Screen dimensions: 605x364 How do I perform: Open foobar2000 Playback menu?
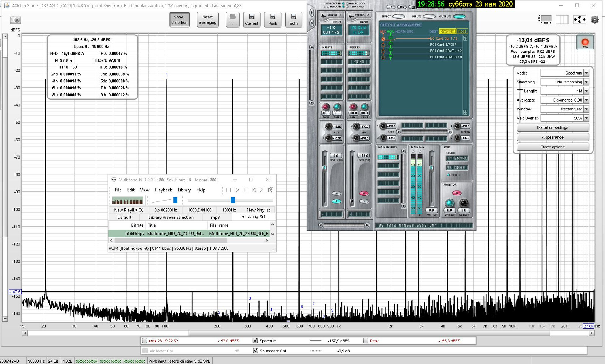(x=163, y=190)
